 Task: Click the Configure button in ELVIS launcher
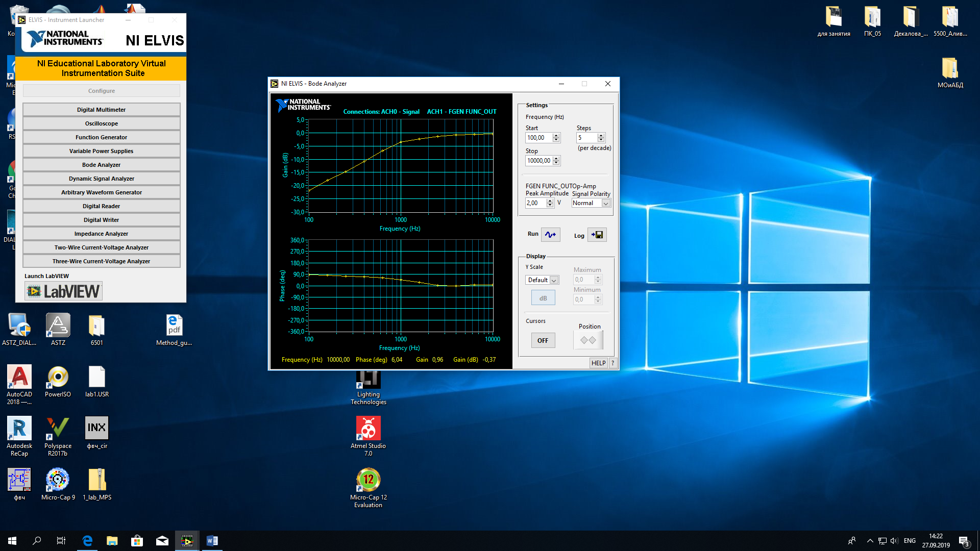[x=102, y=91]
